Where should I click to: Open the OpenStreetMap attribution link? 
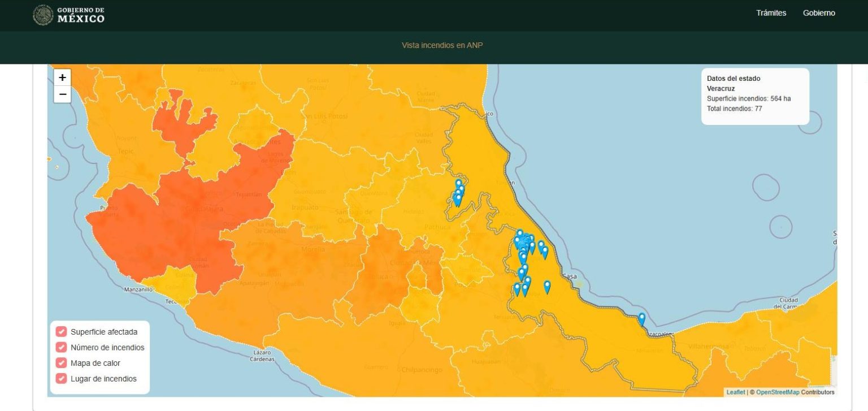click(x=778, y=392)
